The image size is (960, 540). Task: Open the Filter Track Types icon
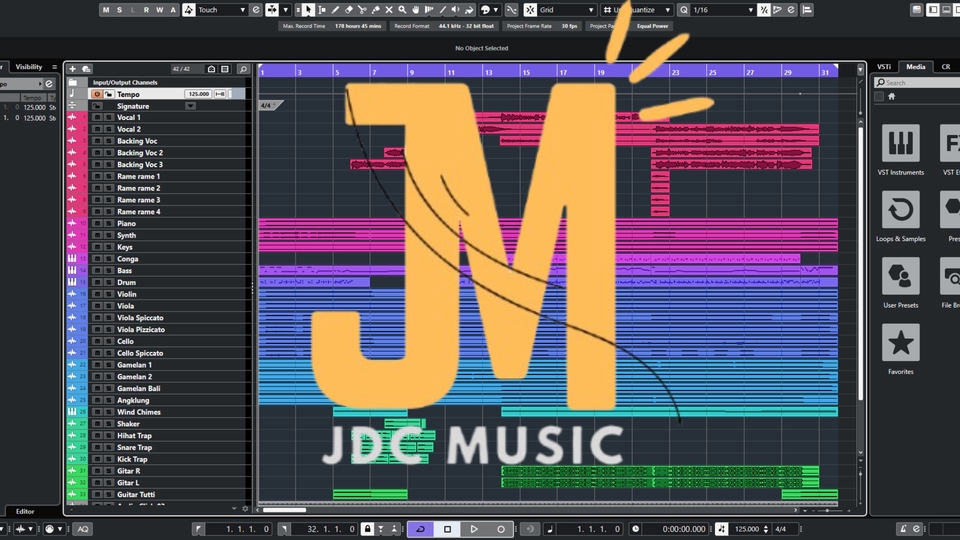coord(225,69)
